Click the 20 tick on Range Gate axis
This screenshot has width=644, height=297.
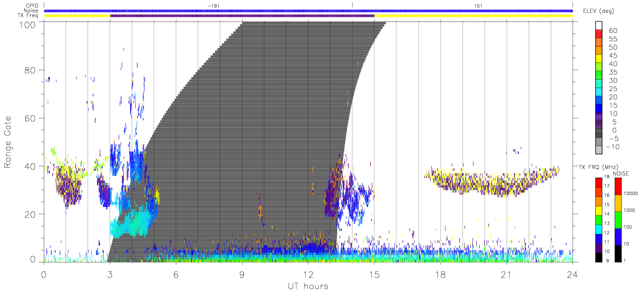[29, 214]
